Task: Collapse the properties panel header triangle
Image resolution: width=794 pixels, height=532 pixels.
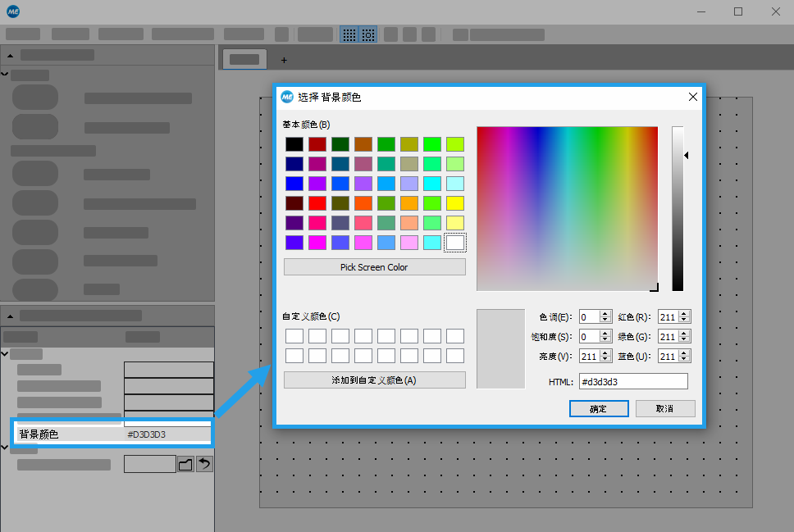Action: 11,316
